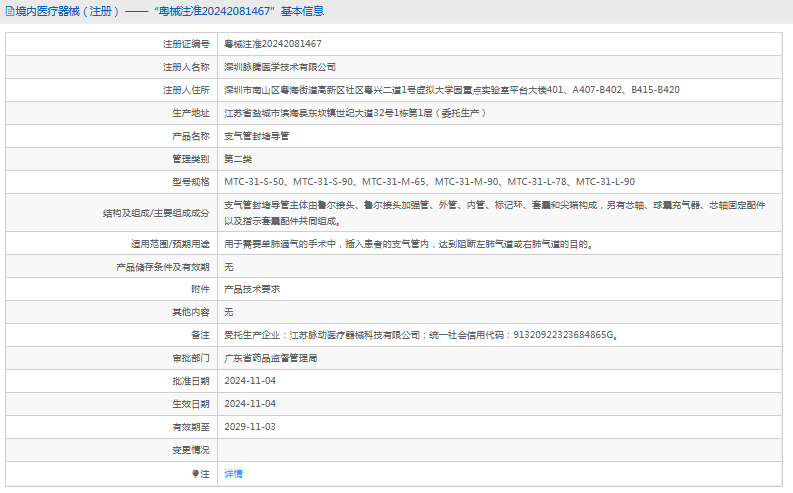Click approving department 广东省药品监督管理局

tap(271, 358)
